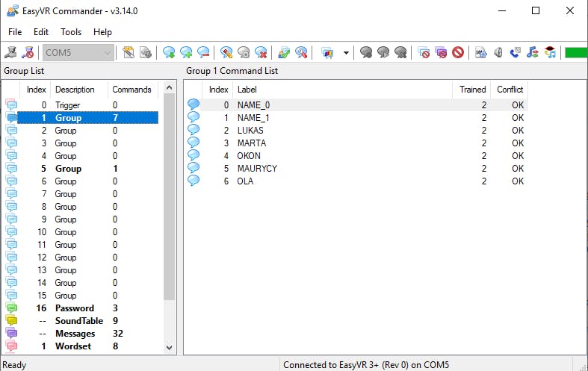Open the COM5 port dropdown
This screenshot has width=588, height=371.
pyautogui.click(x=108, y=52)
